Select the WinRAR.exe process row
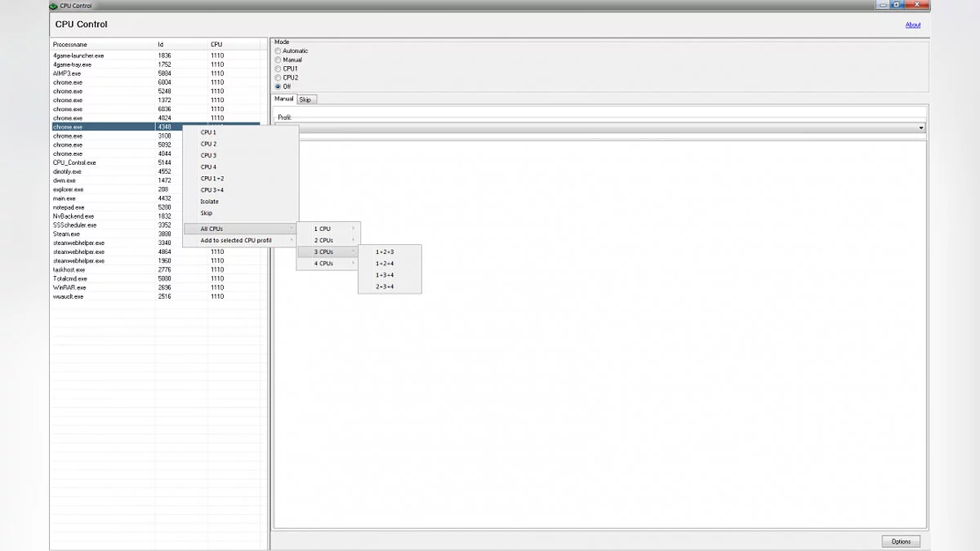Viewport: 980px width, 551px height. 69,287
